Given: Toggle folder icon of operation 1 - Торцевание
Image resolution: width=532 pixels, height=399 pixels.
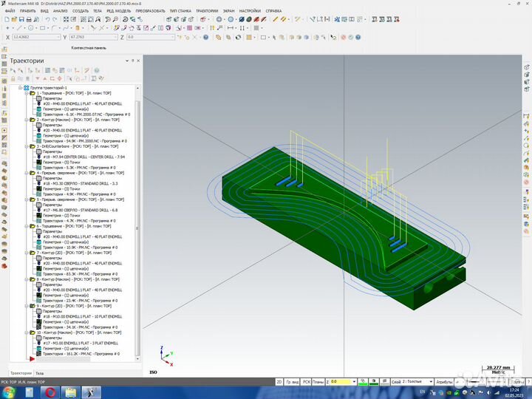Looking at the screenshot, I should 33,93.
